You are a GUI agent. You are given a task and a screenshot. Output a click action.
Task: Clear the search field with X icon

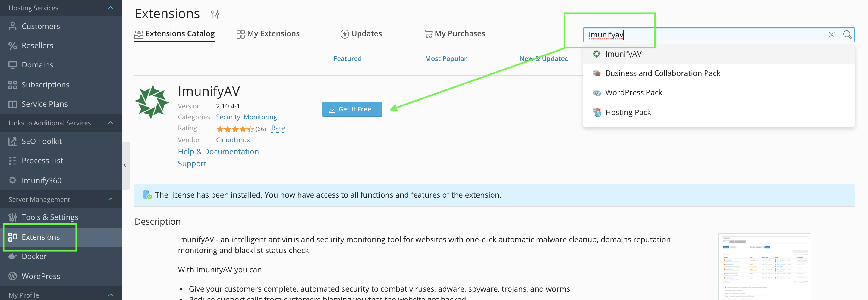831,35
